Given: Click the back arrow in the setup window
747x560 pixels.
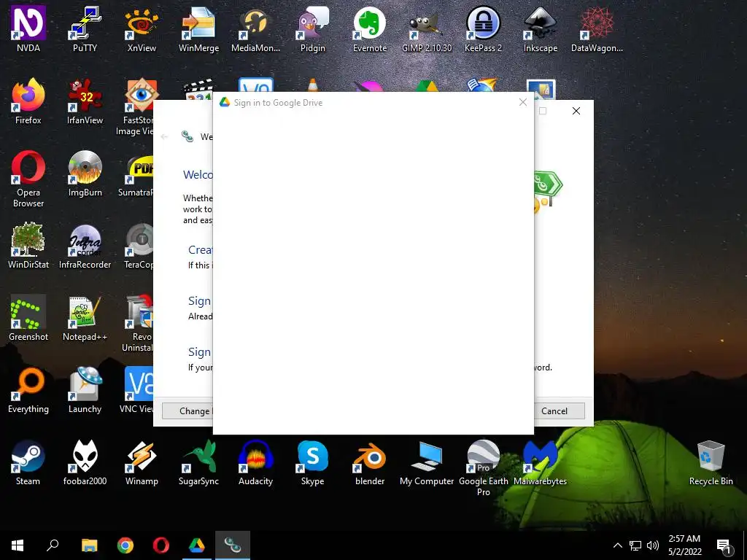Looking at the screenshot, I should tap(164, 136).
